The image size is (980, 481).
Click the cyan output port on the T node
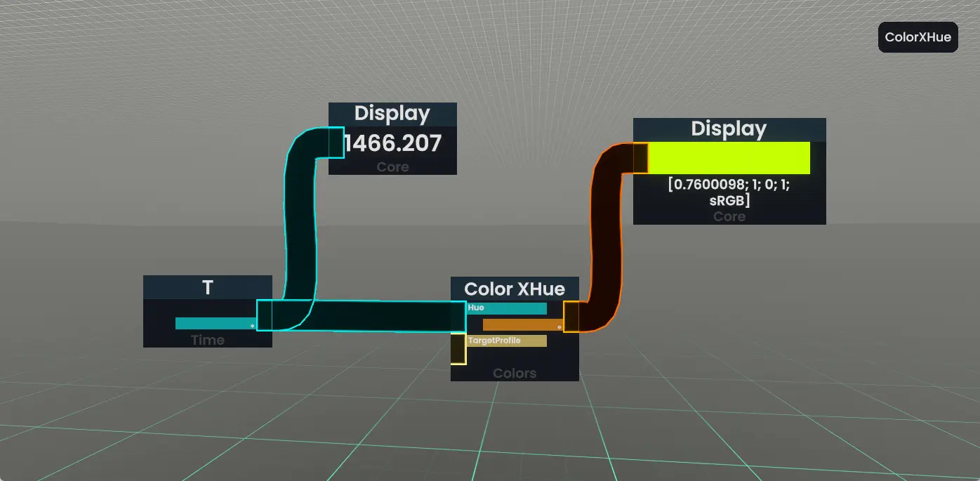(x=264, y=315)
